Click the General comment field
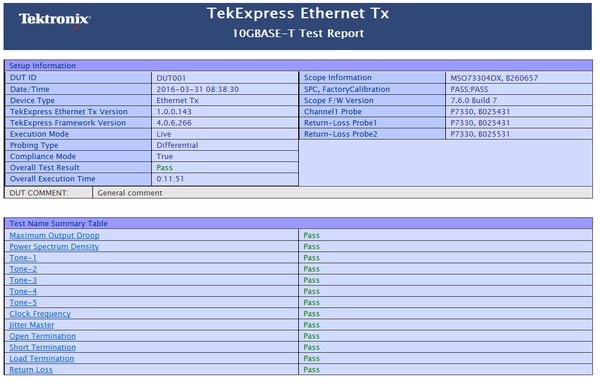Image resolution: width=600 pixels, height=384 pixels. [x=342, y=193]
